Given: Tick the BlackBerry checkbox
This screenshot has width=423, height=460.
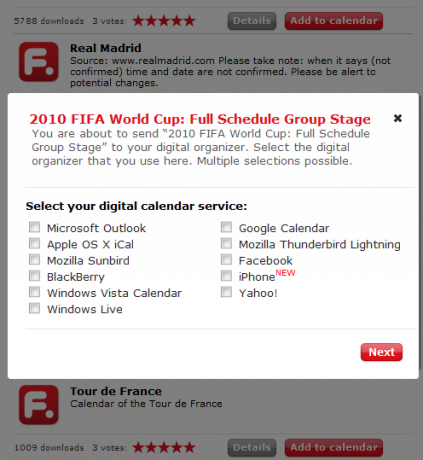Looking at the screenshot, I should pos(34,276).
